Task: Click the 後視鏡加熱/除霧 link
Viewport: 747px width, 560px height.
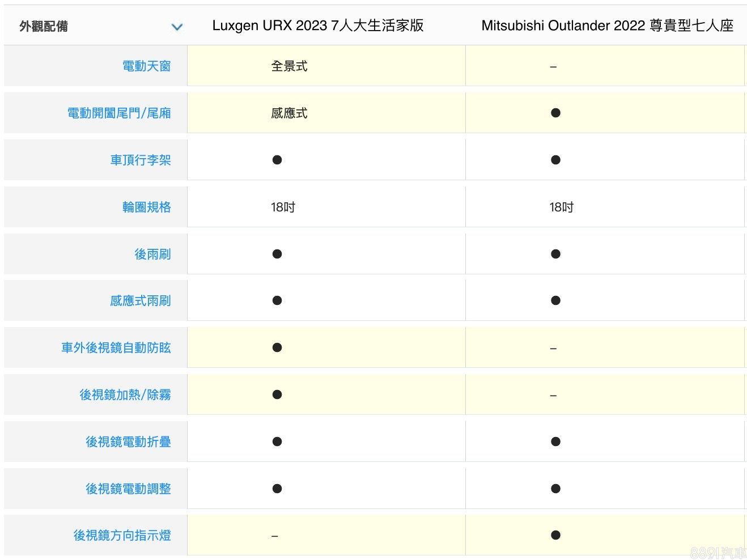Action: (x=125, y=395)
